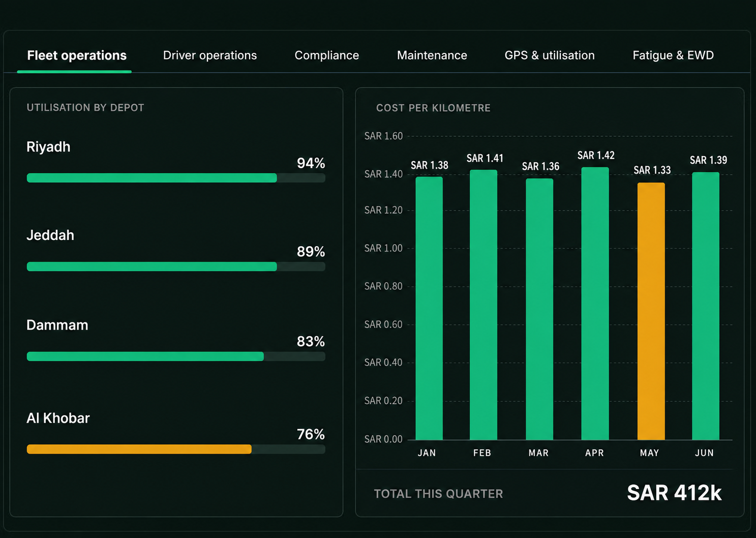Select the orange MAY cost bar

coord(651,311)
